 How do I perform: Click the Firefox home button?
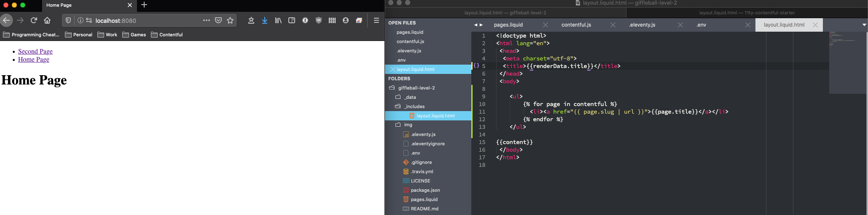[x=47, y=20]
